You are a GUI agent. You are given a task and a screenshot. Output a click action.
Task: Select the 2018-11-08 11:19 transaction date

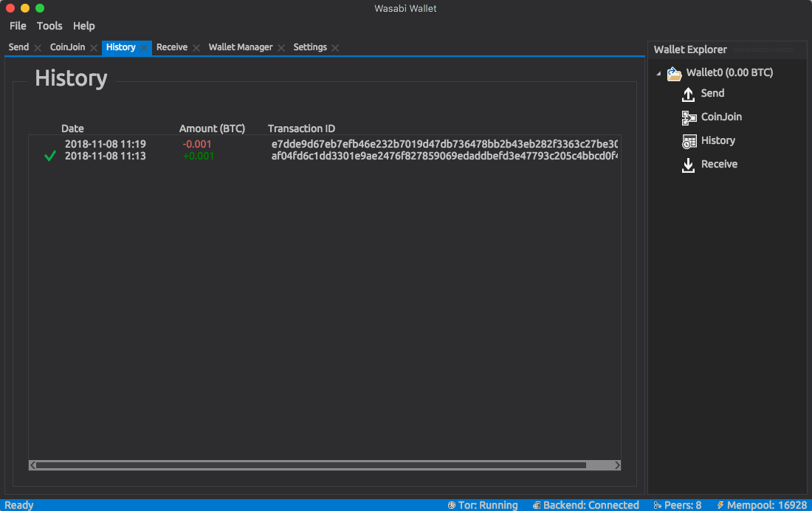point(105,144)
